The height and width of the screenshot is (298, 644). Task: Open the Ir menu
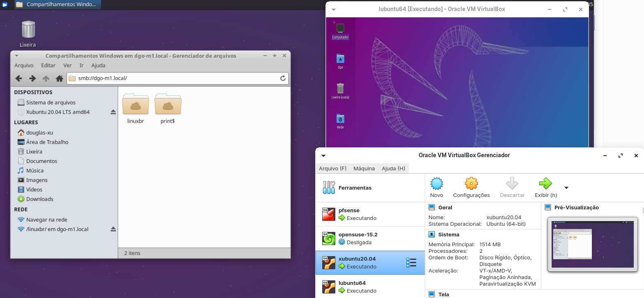[x=81, y=66]
